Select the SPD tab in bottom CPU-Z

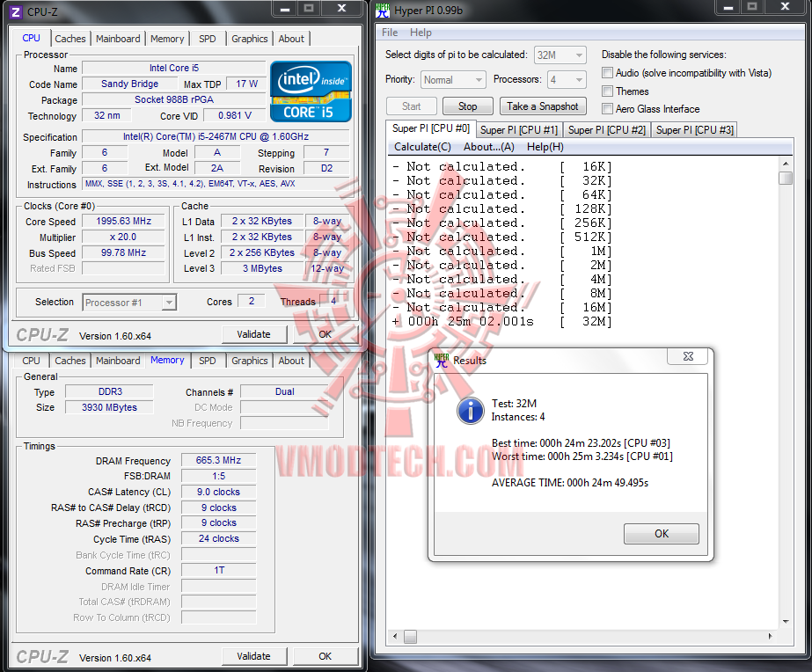point(207,361)
